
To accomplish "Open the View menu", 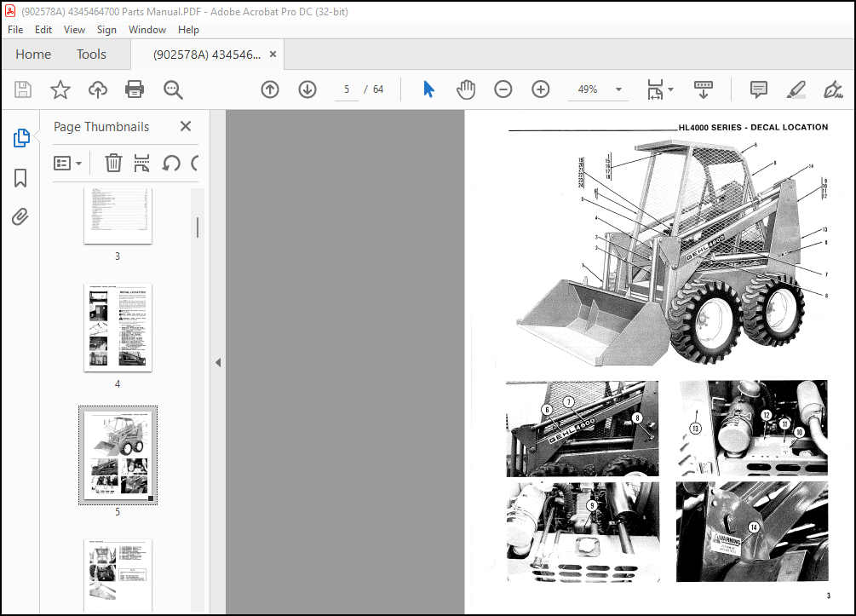I will coord(74,30).
